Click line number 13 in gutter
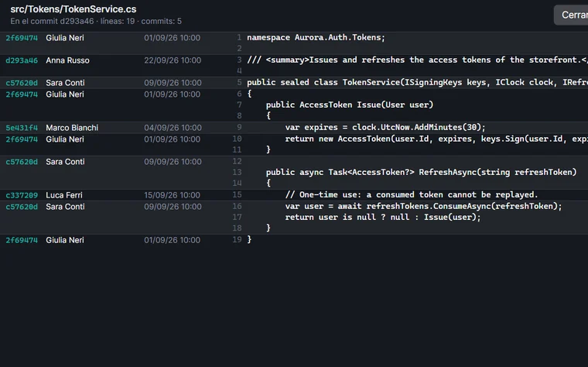Viewport: 588px width, 367px height. pos(237,172)
